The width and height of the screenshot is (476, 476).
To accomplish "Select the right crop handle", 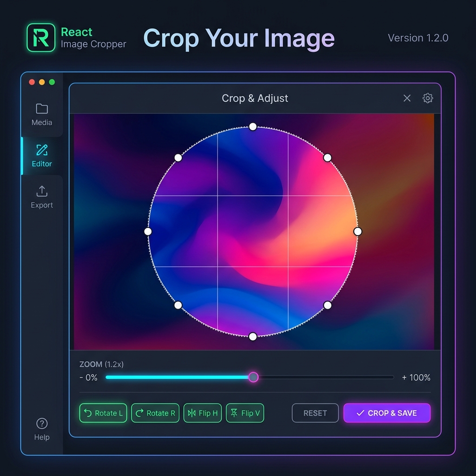I will click(357, 231).
